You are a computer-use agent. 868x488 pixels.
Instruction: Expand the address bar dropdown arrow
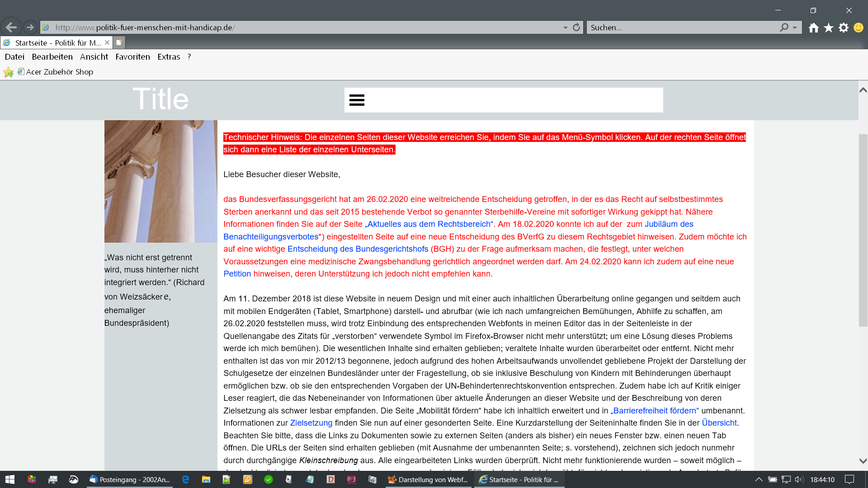click(x=565, y=28)
